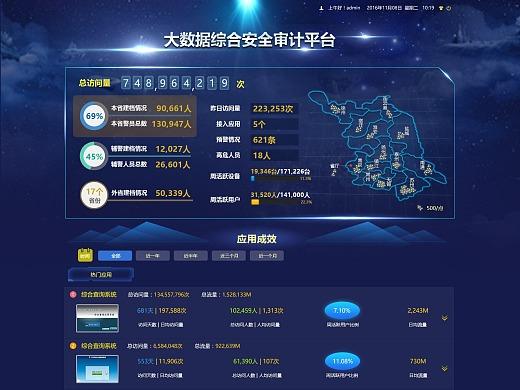Click the power/logout icon in top bar
This screenshot has height=390, width=520.
point(449,8)
